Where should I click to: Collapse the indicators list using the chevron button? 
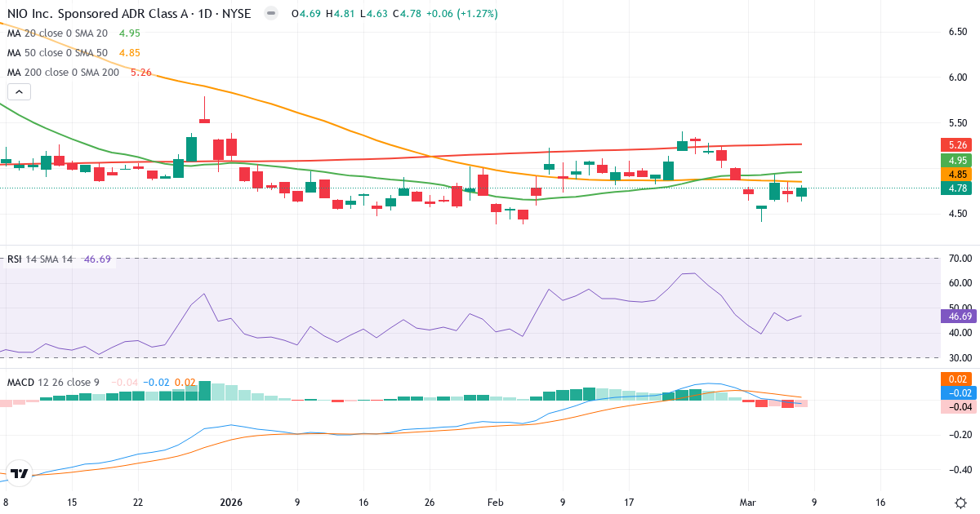[18, 91]
